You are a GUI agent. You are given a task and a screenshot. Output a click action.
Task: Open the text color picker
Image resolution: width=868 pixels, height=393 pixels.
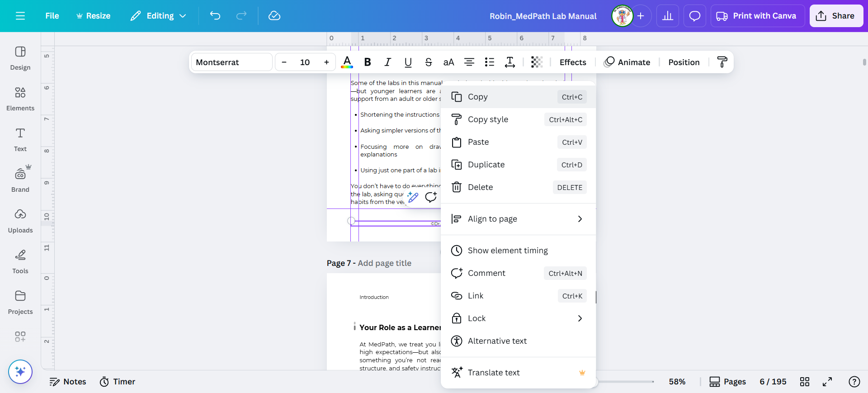click(x=347, y=62)
